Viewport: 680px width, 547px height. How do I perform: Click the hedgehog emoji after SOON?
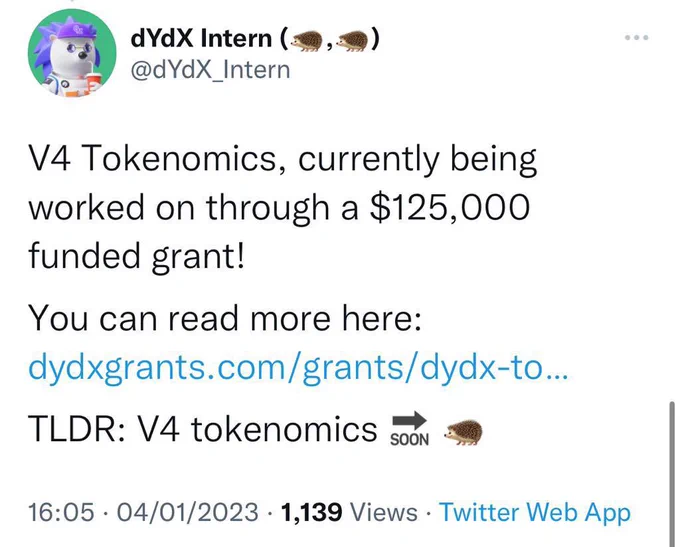click(464, 432)
